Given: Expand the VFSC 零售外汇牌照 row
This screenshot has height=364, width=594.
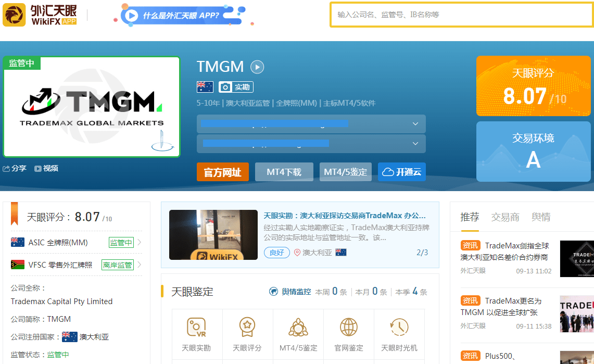Looking at the screenshot, I should [x=76, y=265].
